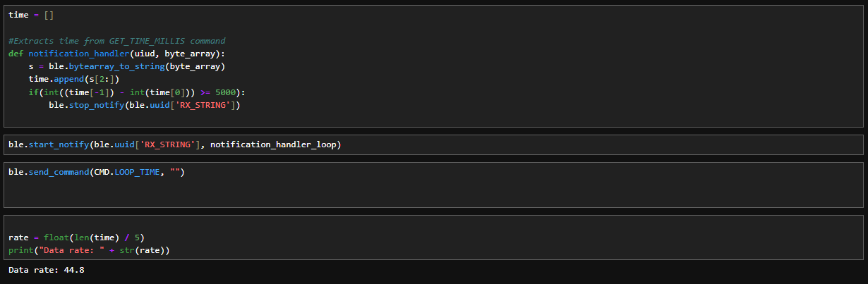The height and width of the screenshot is (284, 868).
Task: Click the str(rate) expression in print
Action: (145, 251)
